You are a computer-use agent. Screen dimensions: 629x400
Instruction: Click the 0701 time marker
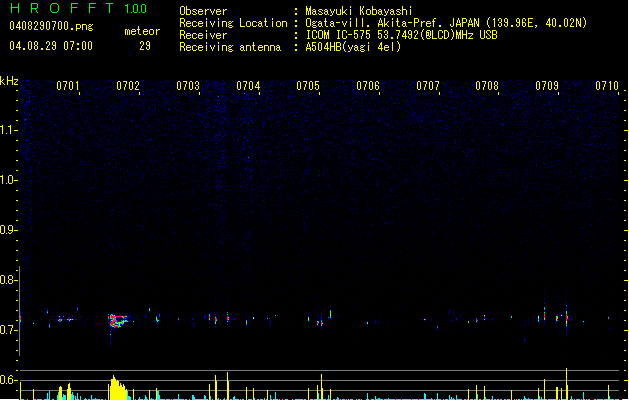[67, 86]
